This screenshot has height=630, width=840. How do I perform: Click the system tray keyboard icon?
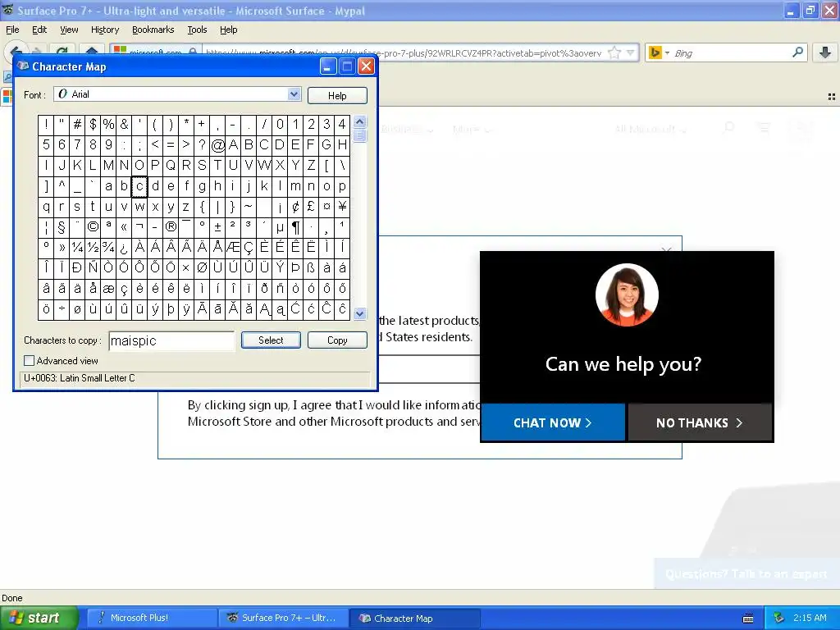(748, 619)
